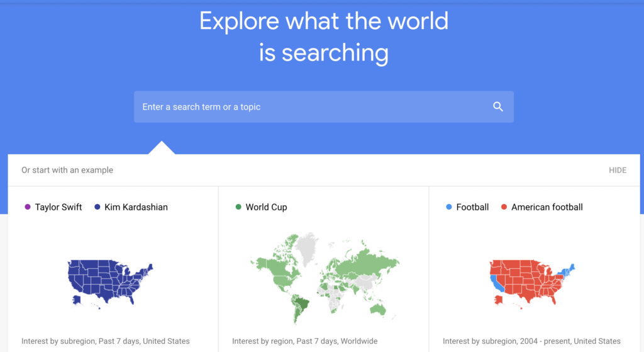Click 'Interest by region, Past 7 days, Worldwide'
This screenshot has height=352, width=644.
tap(305, 341)
